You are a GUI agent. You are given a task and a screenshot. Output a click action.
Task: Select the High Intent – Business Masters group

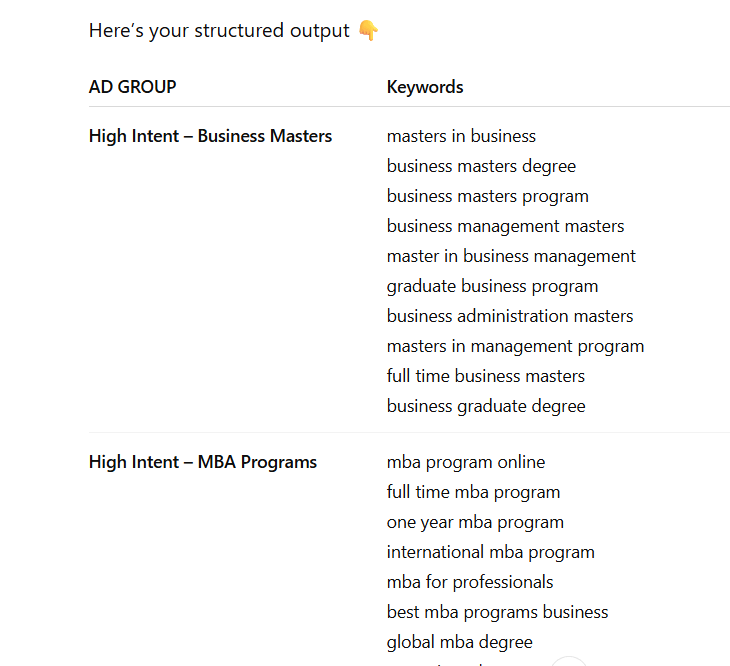click(x=210, y=136)
